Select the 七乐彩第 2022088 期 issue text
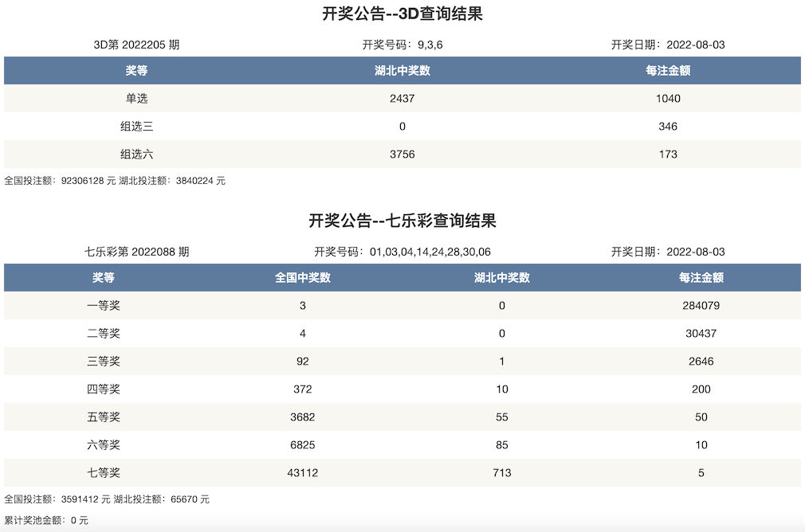The width and height of the screenshot is (805, 532). click(136, 252)
